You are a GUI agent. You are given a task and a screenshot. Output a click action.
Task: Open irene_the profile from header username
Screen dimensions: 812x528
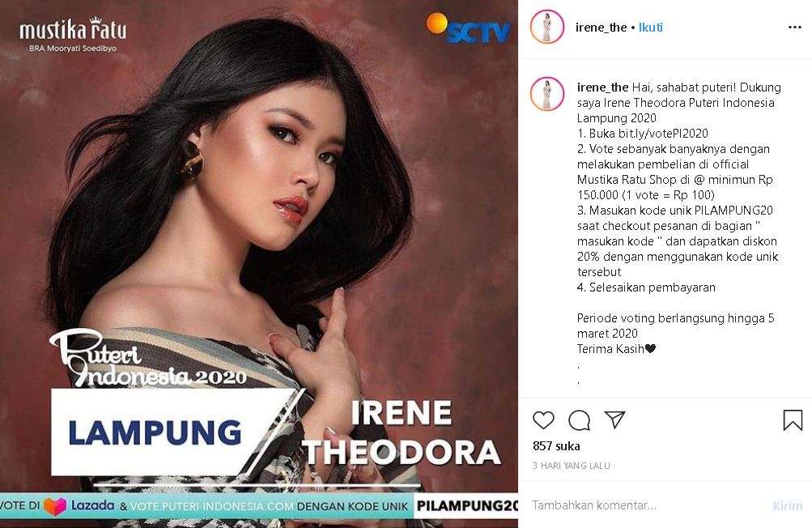coord(601,28)
